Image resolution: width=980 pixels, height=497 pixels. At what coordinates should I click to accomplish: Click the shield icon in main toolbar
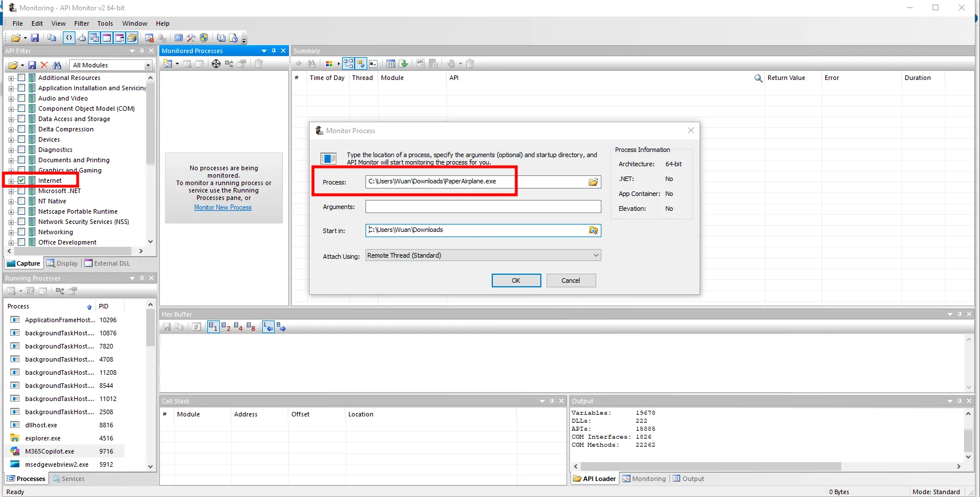(204, 38)
